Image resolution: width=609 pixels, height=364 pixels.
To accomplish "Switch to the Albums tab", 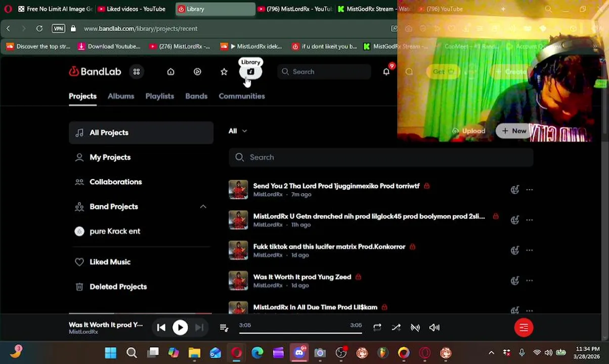I will pos(121,96).
